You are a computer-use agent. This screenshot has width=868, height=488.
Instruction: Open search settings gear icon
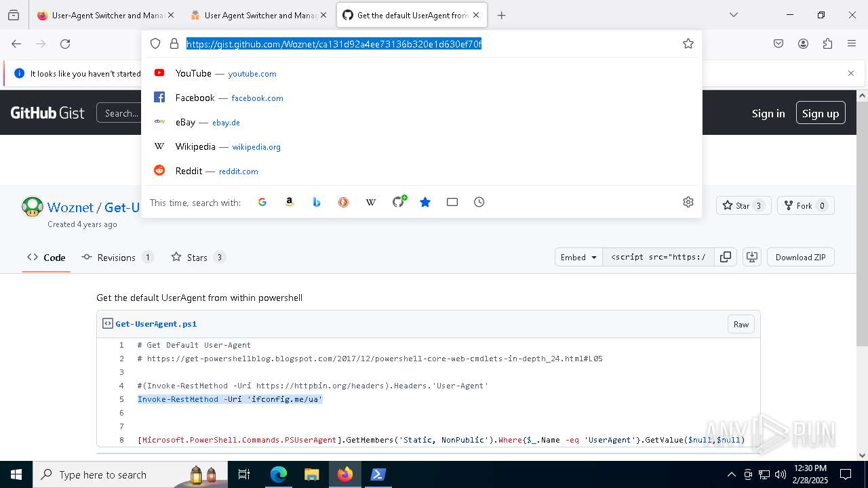pyautogui.click(x=688, y=202)
